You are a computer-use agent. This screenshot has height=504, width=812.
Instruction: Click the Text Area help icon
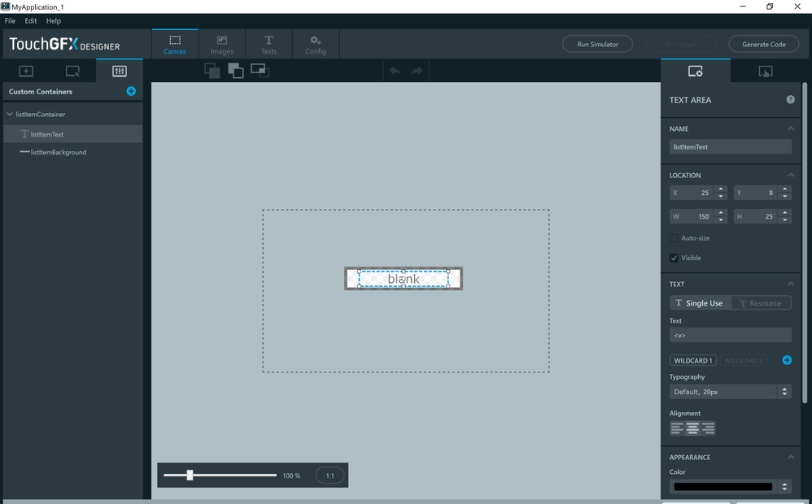point(790,99)
